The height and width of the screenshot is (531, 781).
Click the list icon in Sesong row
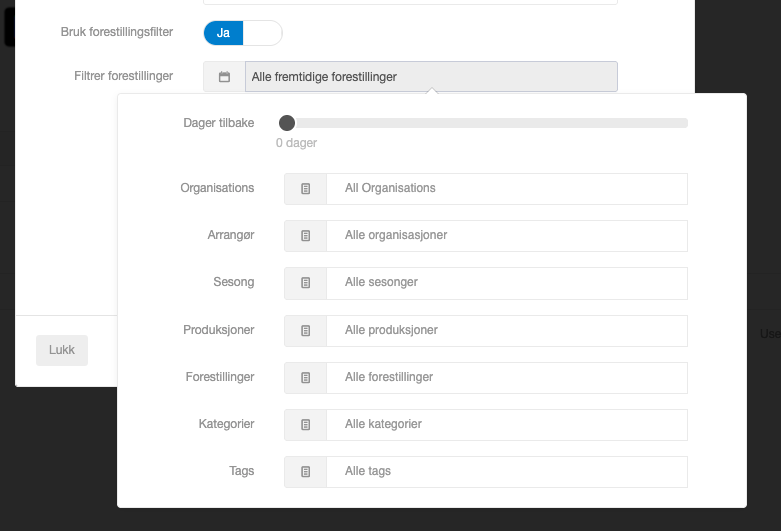(x=305, y=283)
